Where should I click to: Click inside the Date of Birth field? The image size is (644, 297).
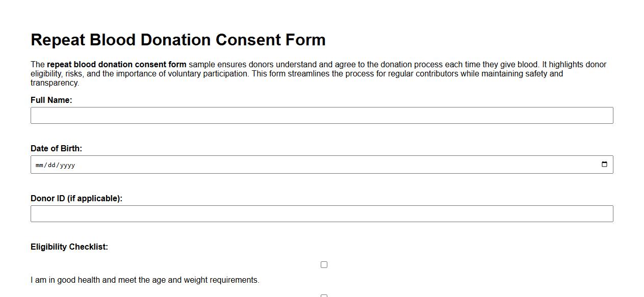click(204, 164)
